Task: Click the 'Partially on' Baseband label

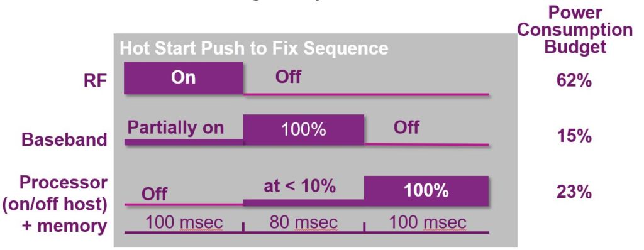Action: (x=175, y=128)
